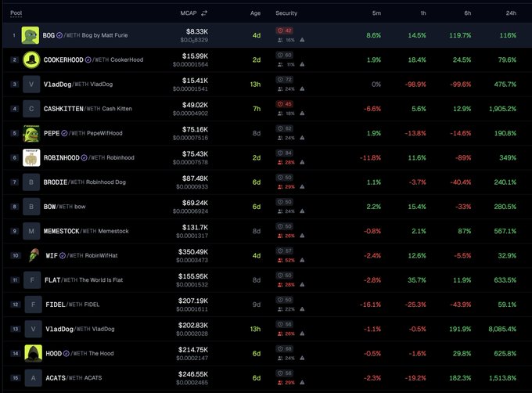Screen dimensions: 532x393
Task: Click the M placeholder avatar for MEMESTOCK
Action: tap(31, 231)
